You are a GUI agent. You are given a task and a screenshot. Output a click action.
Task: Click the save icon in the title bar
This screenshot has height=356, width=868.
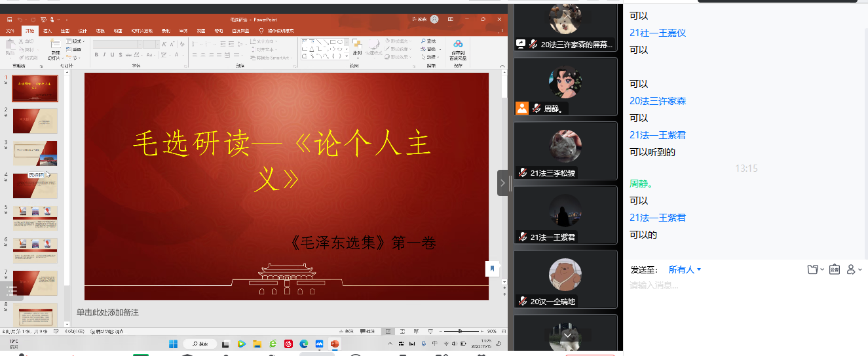click(10, 20)
